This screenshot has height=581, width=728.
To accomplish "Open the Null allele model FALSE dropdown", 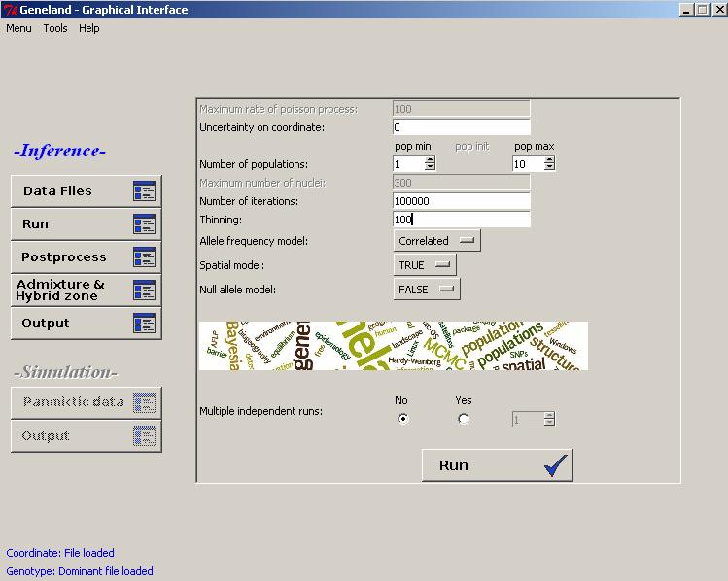I will [x=427, y=290].
